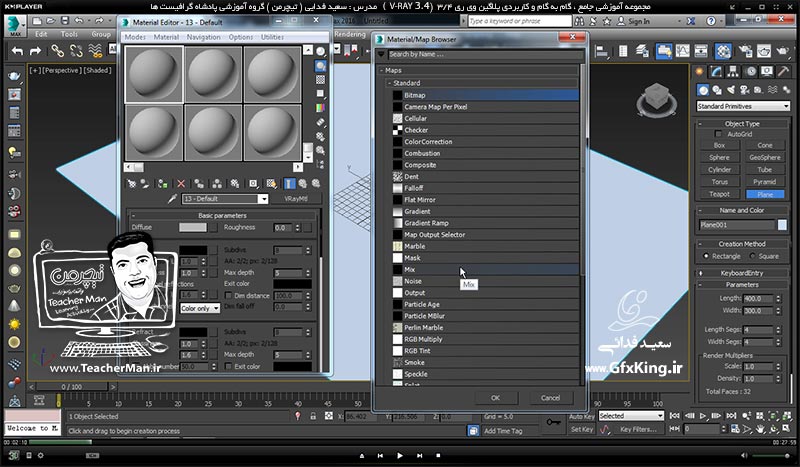The image size is (800, 467).
Task: Open the Modify tab in command panel
Action: tap(716, 71)
